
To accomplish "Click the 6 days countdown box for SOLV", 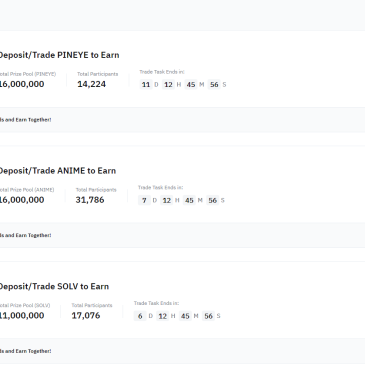I will pyautogui.click(x=140, y=316).
